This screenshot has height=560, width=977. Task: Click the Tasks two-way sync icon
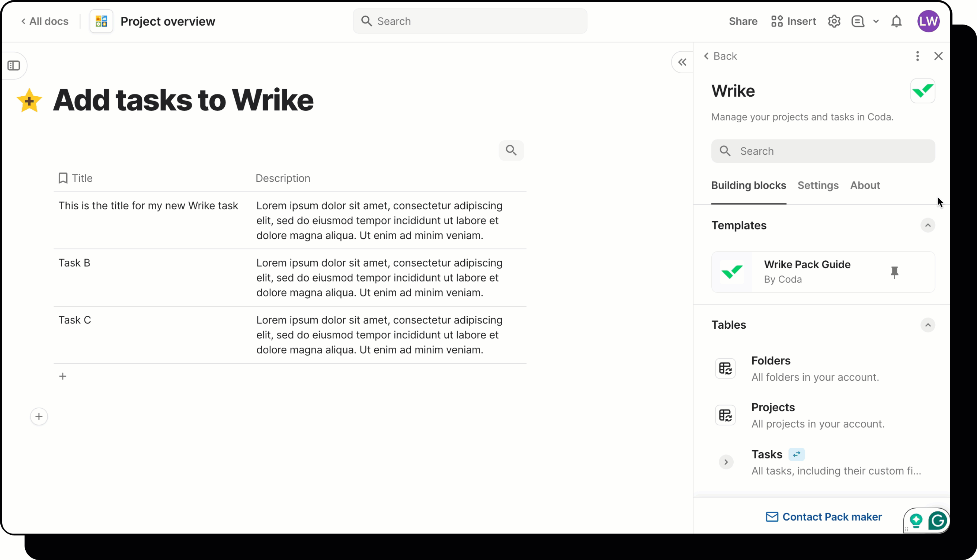[x=796, y=454]
